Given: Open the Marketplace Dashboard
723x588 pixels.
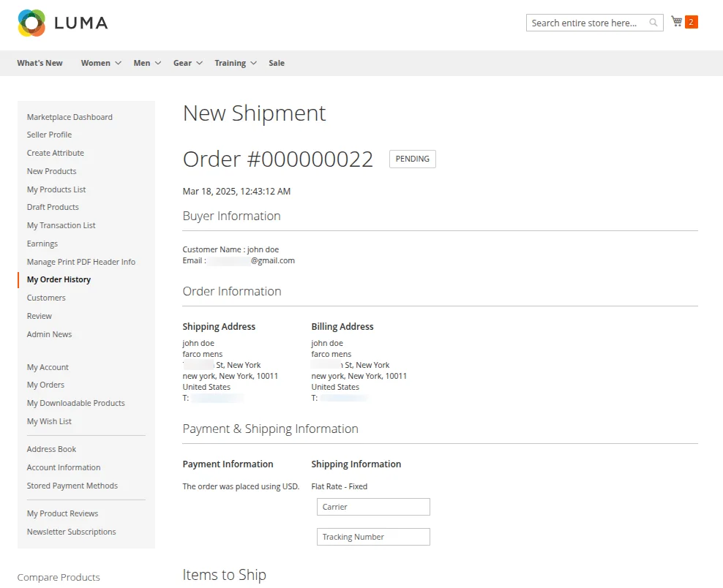Looking at the screenshot, I should coord(70,117).
